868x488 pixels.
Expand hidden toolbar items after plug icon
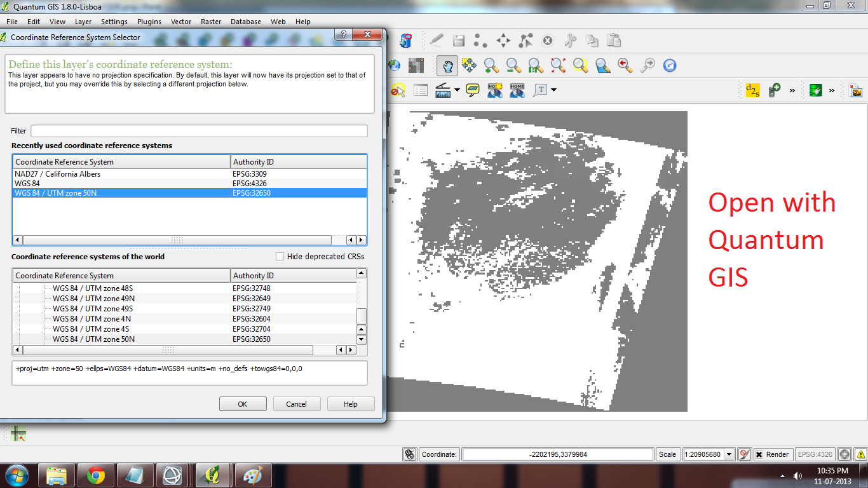[x=832, y=91]
